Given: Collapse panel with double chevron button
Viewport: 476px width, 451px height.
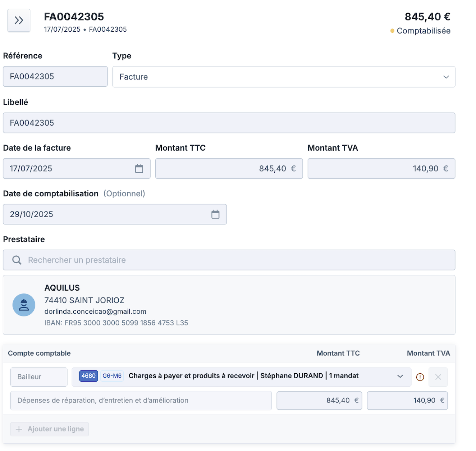Looking at the screenshot, I should (x=19, y=20).
